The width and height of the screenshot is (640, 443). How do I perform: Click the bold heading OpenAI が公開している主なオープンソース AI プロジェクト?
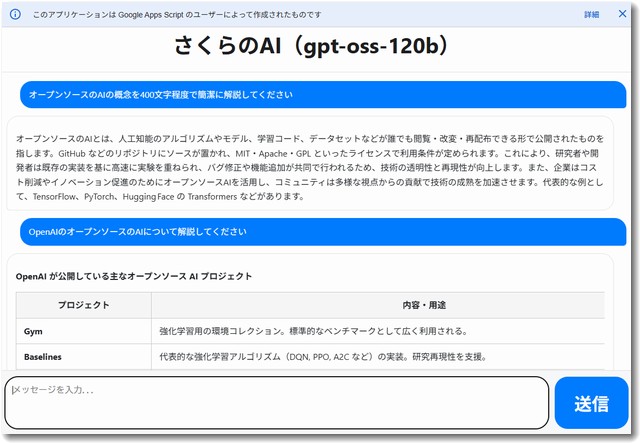(x=134, y=276)
